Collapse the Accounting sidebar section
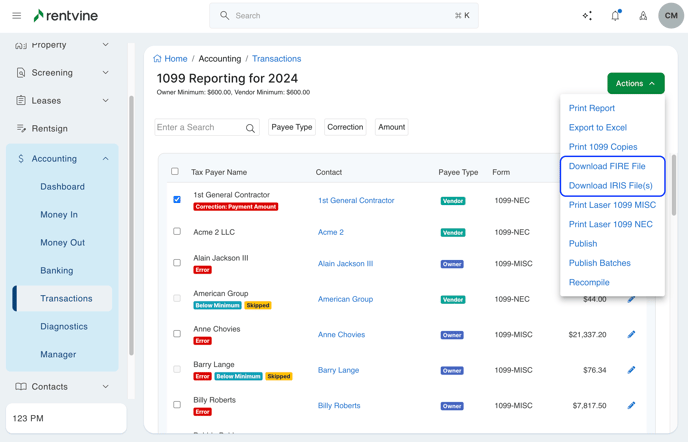This screenshot has height=442, width=688. 105,159
